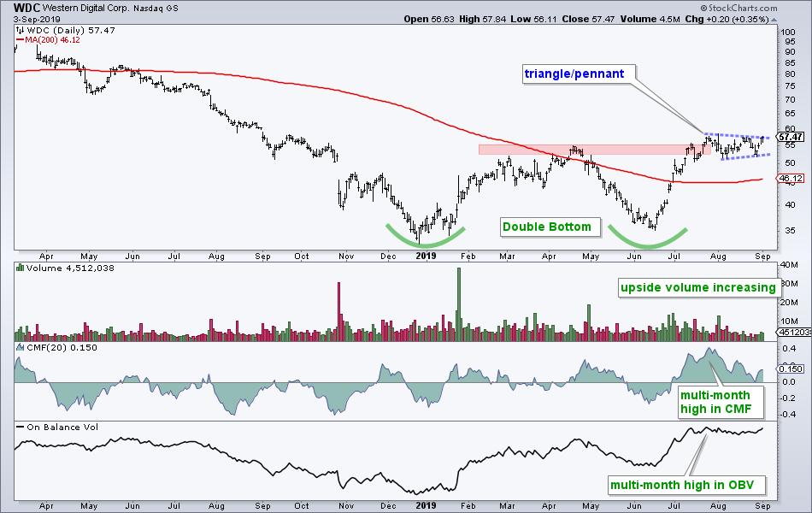The width and height of the screenshot is (812, 513).
Task: Click the 'MA(200) 46.12' legend entry
Action: click(48, 39)
